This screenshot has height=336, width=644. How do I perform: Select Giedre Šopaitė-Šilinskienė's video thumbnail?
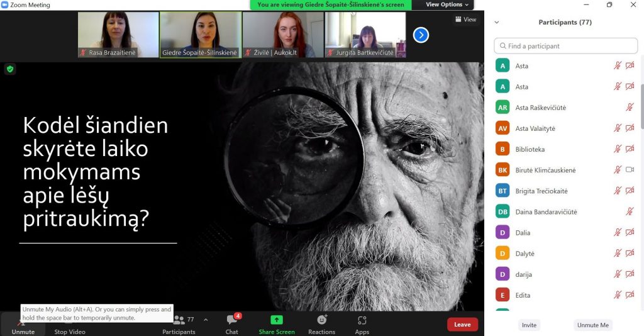[x=201, y=35]
